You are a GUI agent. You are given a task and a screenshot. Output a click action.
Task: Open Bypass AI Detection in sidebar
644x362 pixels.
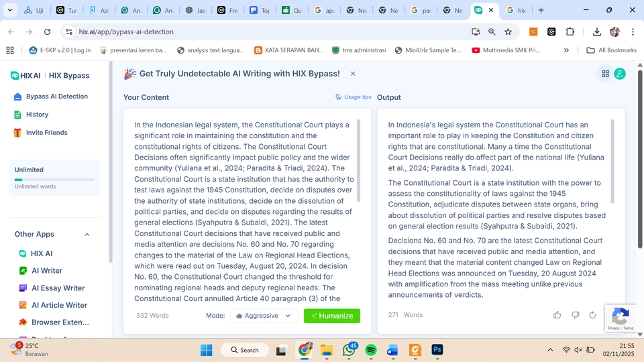click(56, 97)
